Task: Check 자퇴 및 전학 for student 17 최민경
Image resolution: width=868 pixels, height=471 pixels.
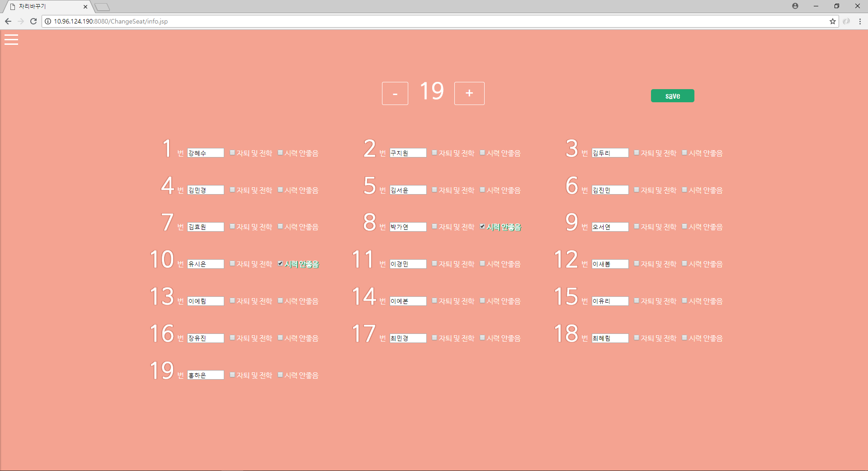Action: pos(434,338)
